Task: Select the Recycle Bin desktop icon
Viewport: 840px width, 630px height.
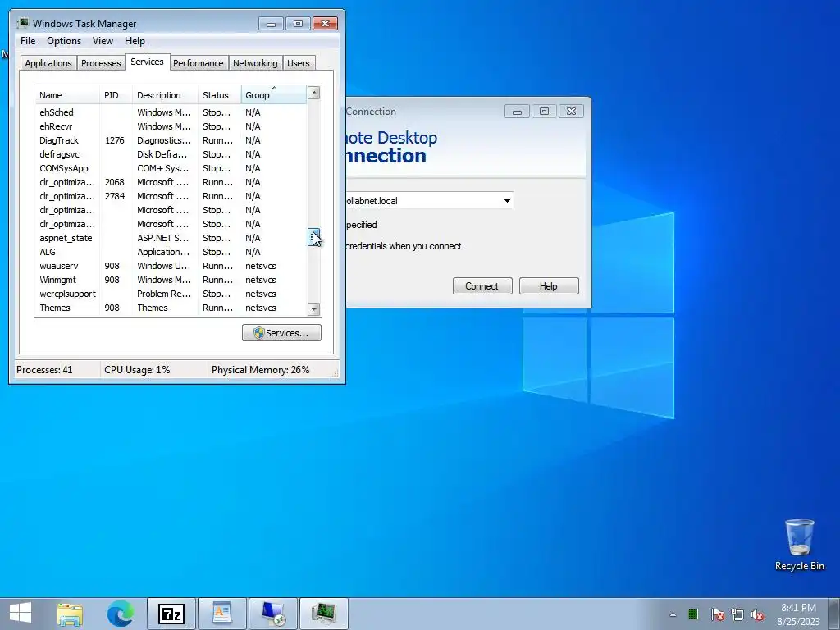Action: click(x=799, y=545)
